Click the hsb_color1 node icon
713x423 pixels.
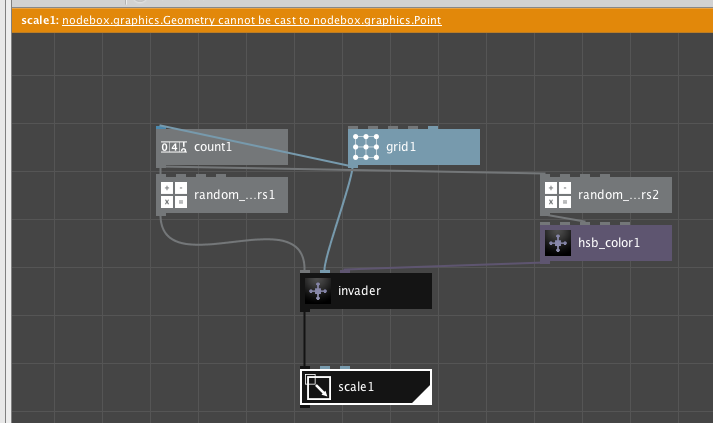coord(558,243)
